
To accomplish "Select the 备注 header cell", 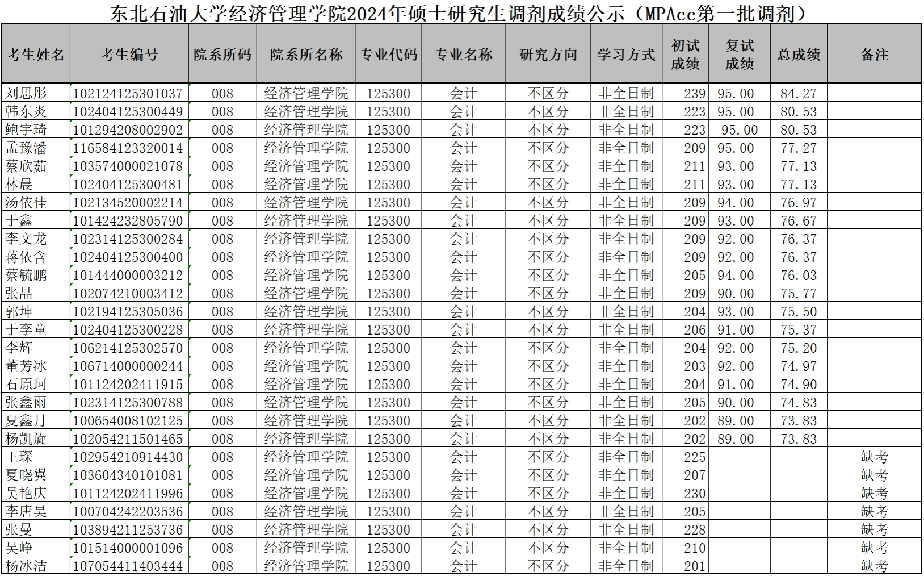I will 874,55.
